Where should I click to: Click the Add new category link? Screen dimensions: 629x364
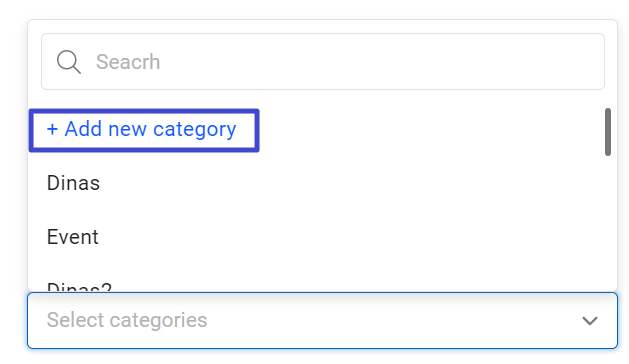pos(141,130)
